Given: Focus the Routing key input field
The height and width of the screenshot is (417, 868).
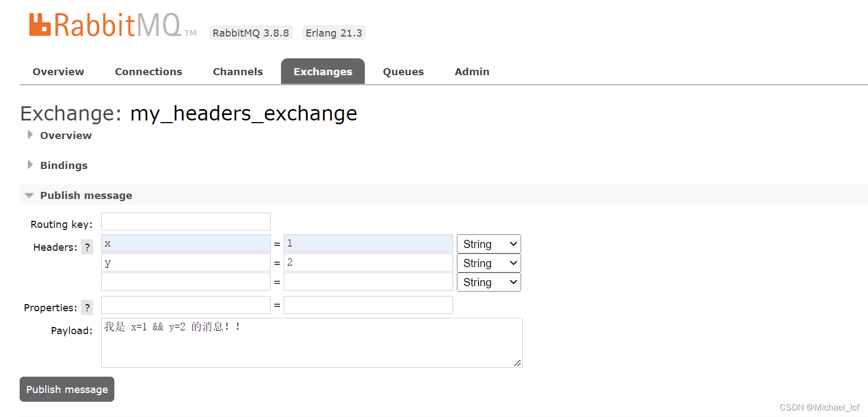Looking at the screenshot, I should point(186,222).
